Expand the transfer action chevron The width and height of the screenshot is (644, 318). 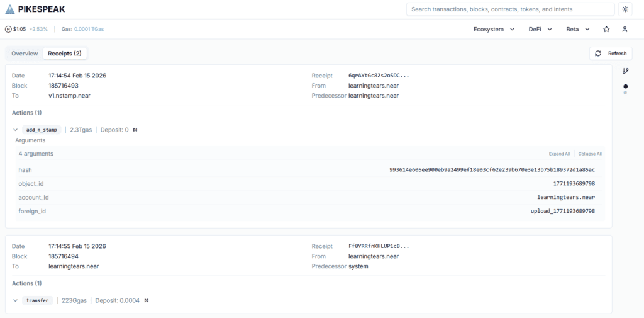point(16,301)
